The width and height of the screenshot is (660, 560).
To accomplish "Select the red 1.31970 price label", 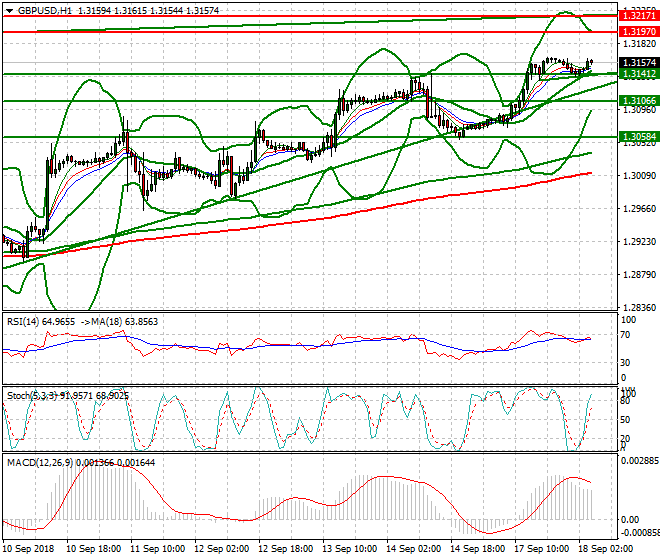I will coord(639,32).
